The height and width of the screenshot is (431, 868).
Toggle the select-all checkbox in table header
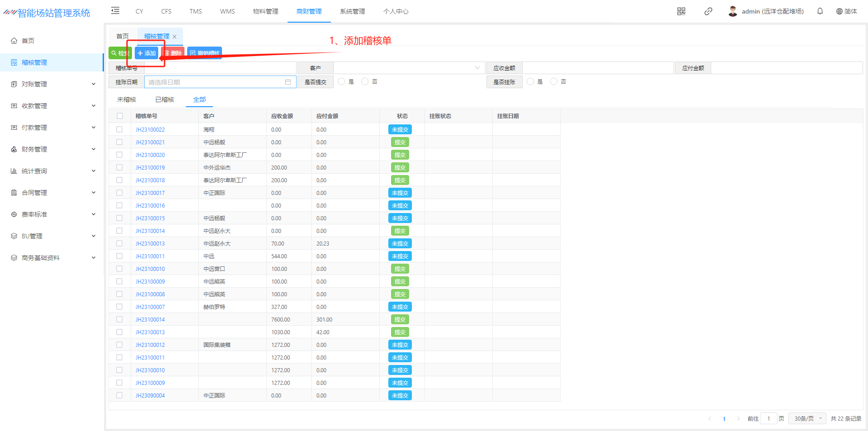[x=120, y=116]
